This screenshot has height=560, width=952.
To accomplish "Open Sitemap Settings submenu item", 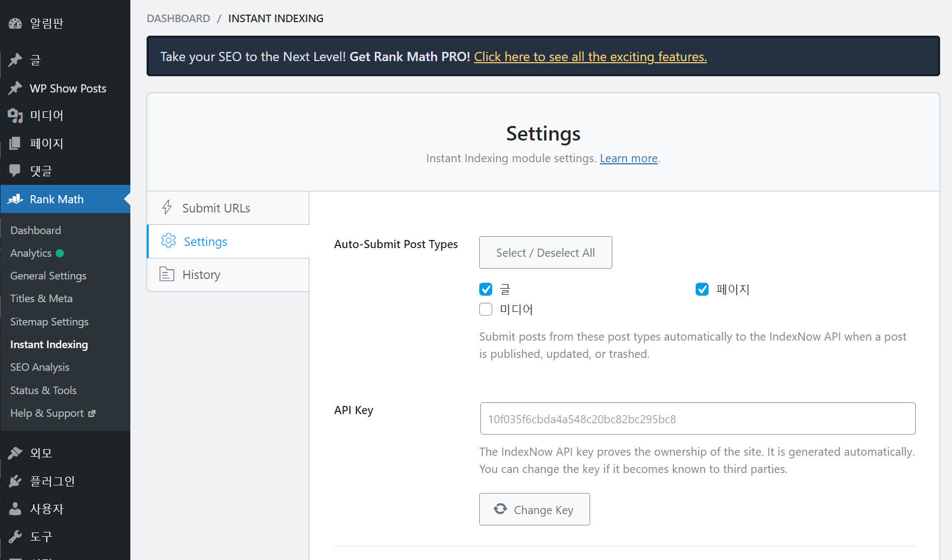I will tap(49, 322).
